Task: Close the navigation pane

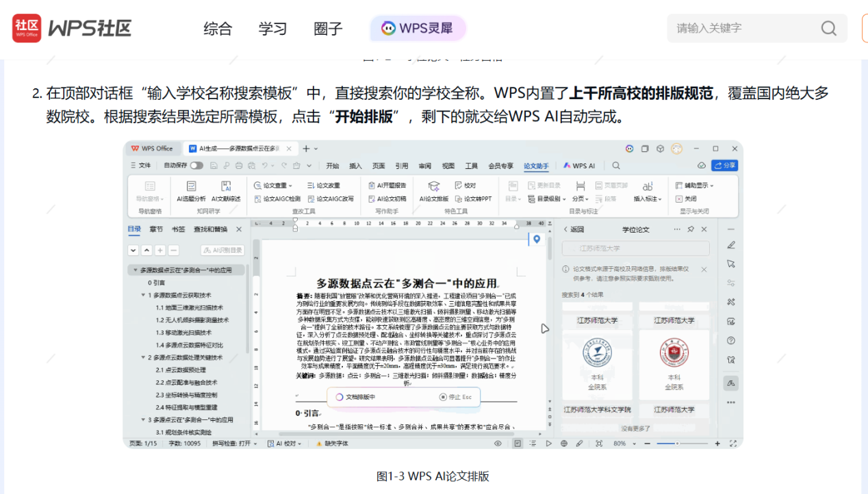Action: 239,229
